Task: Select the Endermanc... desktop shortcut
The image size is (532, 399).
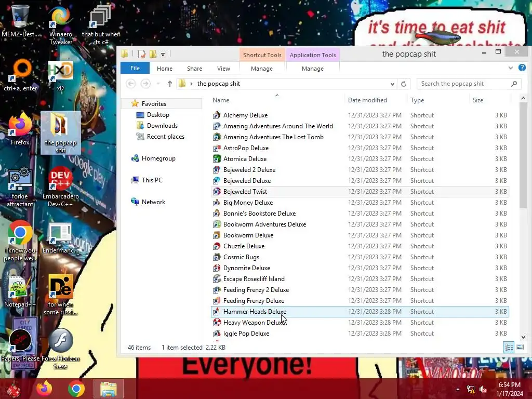Action: (x=60, y=237)
